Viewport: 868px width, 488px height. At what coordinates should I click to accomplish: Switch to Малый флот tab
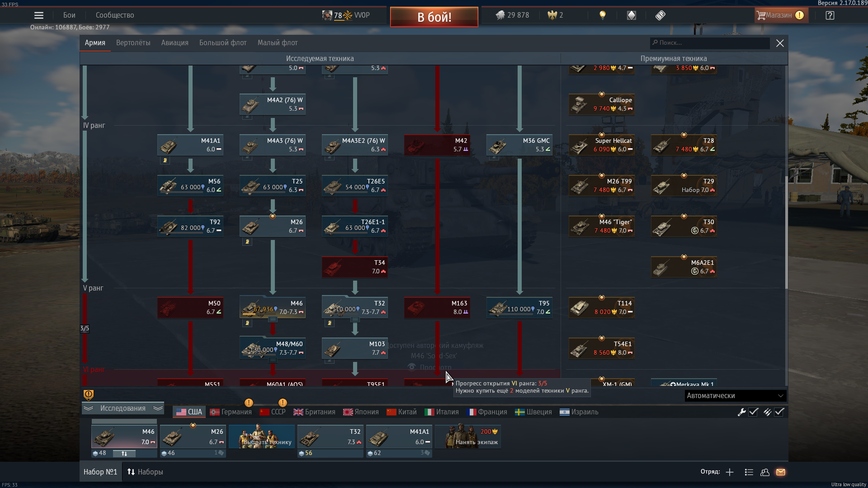click(x=278, y=43)
